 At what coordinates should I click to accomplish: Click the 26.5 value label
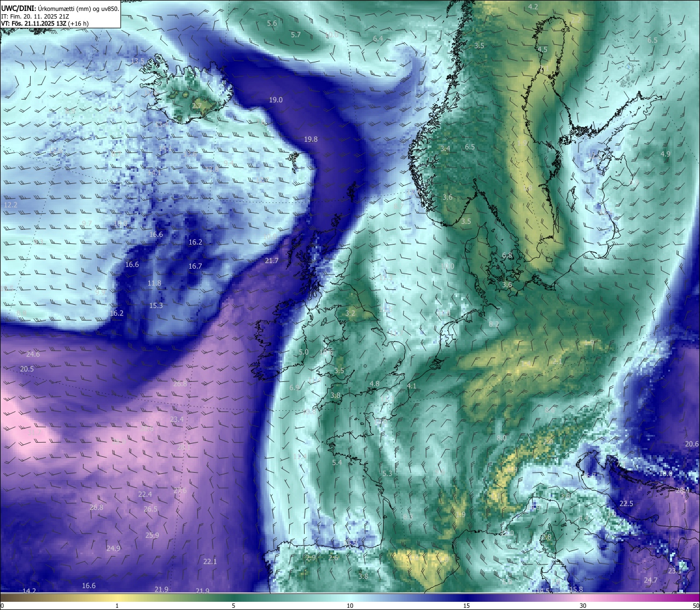(150, 509)
